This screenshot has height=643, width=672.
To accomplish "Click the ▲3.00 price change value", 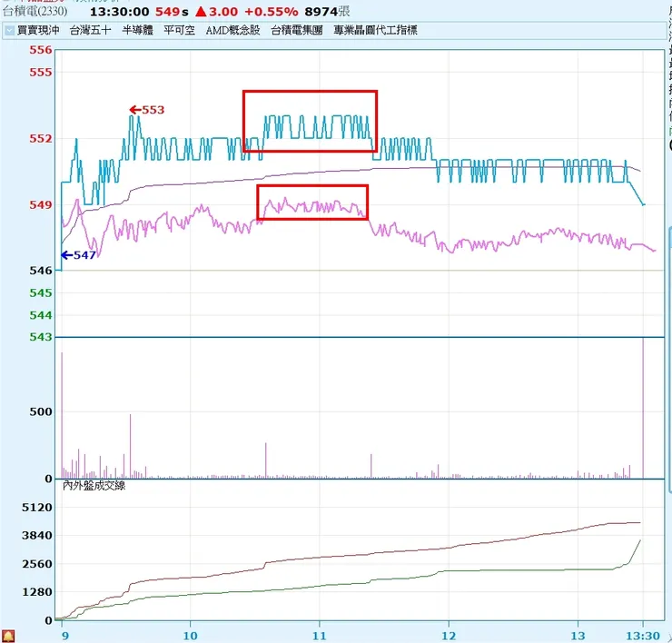I will (216, 12).
